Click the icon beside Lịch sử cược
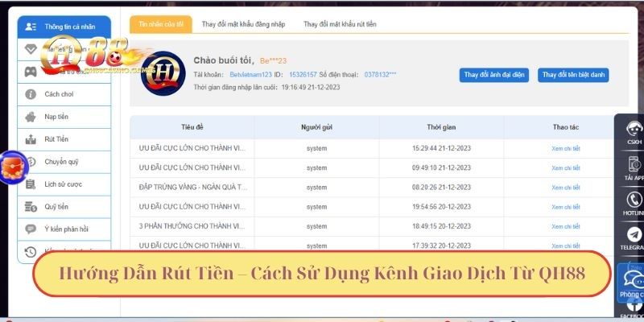This screenshot has width=644, height=322. pyautogui.click(x=31, y=184)
